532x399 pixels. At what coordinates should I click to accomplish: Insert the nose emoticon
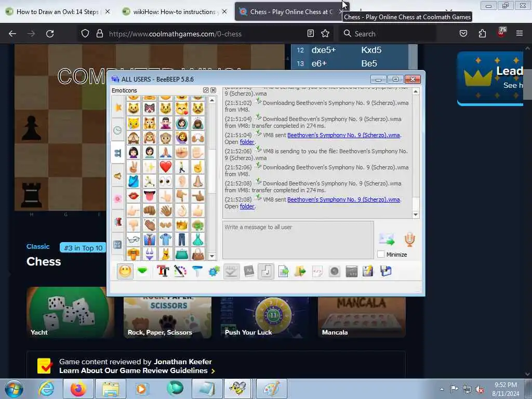pos(198,181)
